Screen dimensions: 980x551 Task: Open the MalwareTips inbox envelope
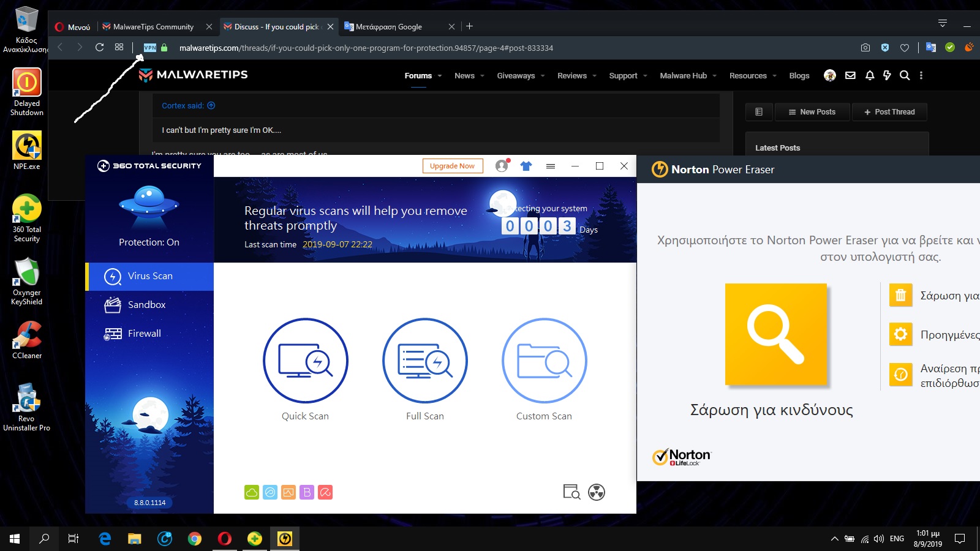pos(850,75)
